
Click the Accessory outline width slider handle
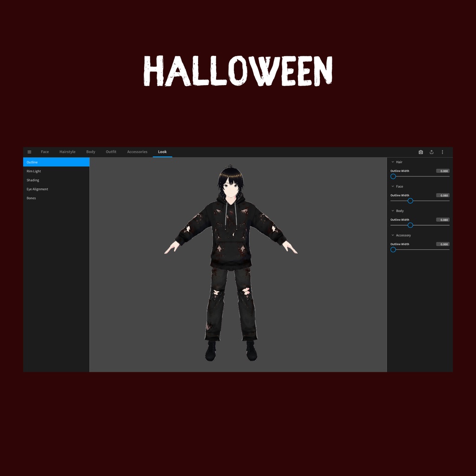(x=393, y=250)
